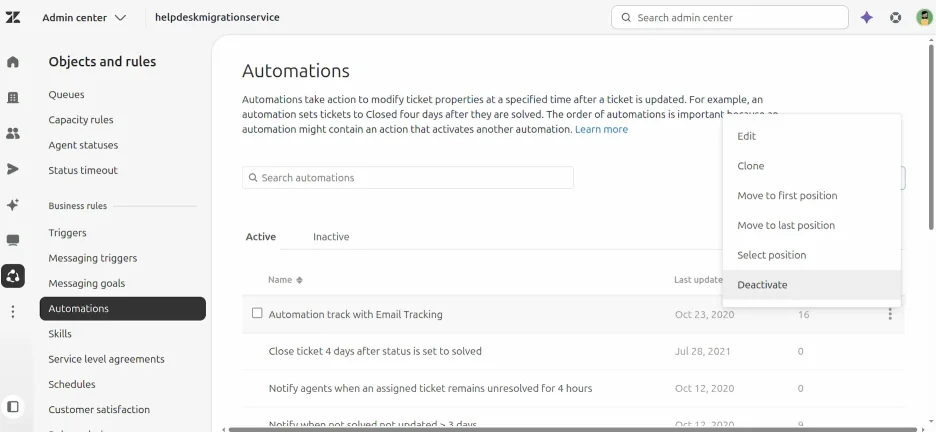Click the Search admin center field
The width and height of the screenshot is (936, 432).
[x=729, y=17]
